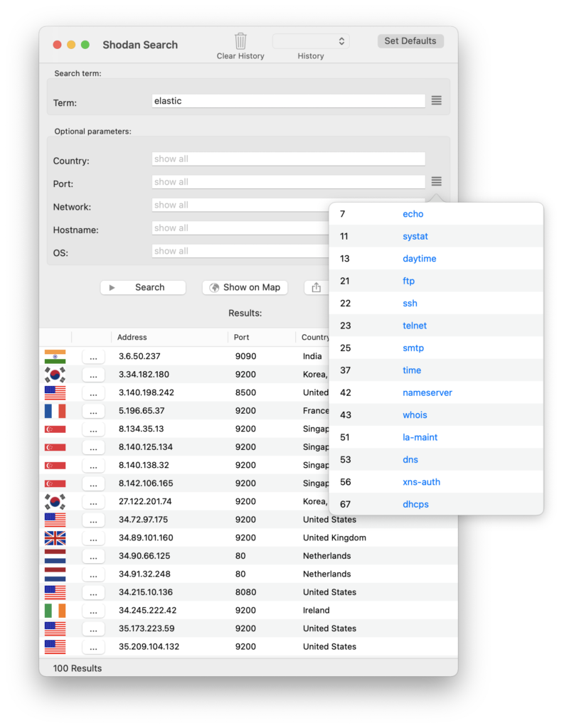The height and width of the screenshot is (728, 569).
Task: Click the US flag for 34.215.10.136
Action: click(55, 592)
